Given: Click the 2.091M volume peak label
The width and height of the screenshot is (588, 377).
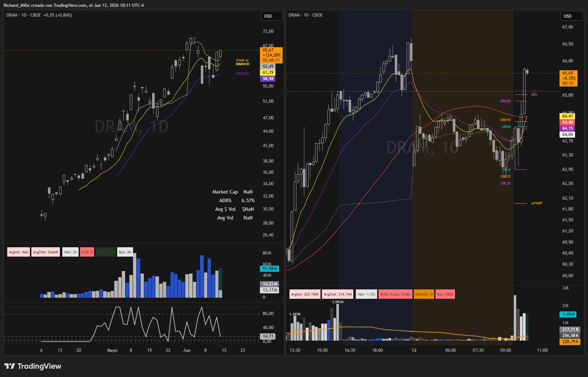Looking at the screenshot, I should point(338,302).
